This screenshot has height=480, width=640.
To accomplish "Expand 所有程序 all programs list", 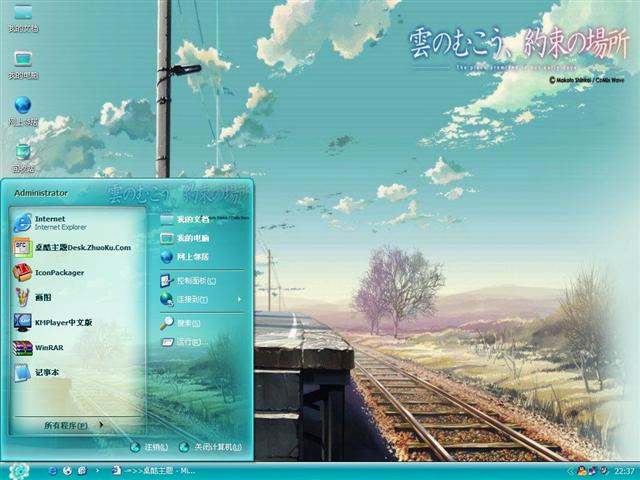I will click(73, 425).
